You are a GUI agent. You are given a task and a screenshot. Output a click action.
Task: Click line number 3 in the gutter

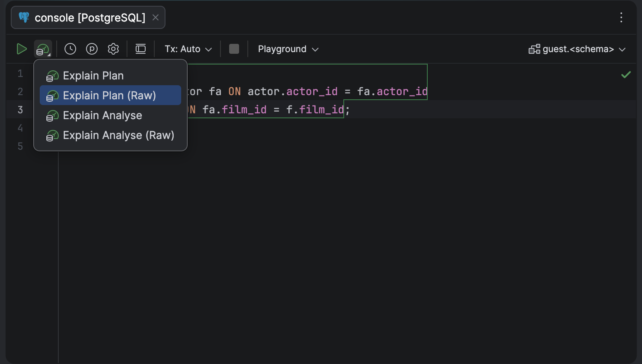tap(20, 110)
